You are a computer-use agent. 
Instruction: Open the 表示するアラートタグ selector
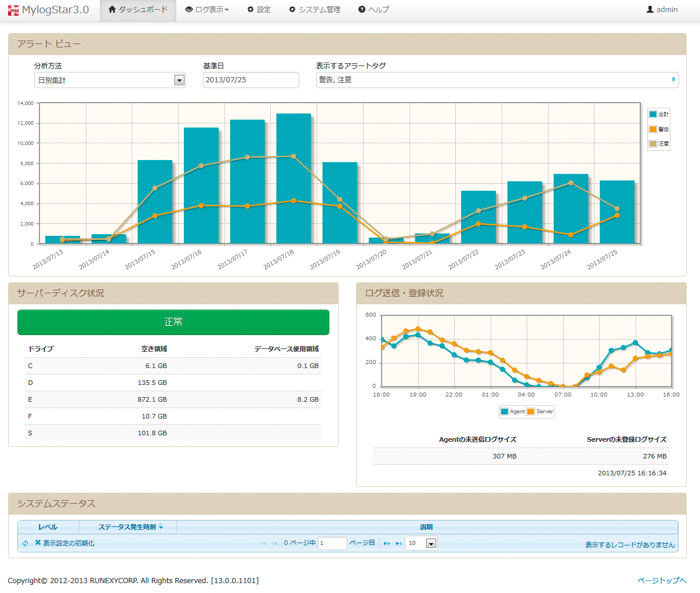(x=497, y=80)
